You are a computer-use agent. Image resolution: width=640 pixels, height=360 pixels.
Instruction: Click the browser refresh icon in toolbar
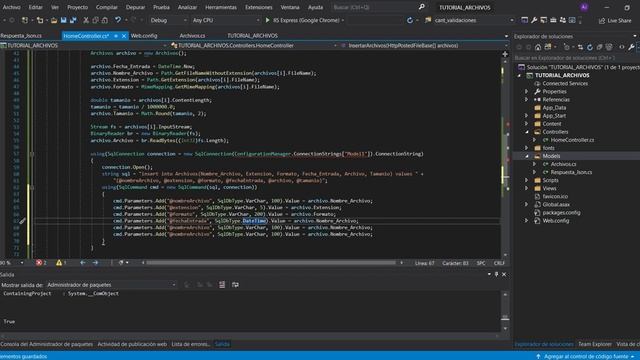410,20
